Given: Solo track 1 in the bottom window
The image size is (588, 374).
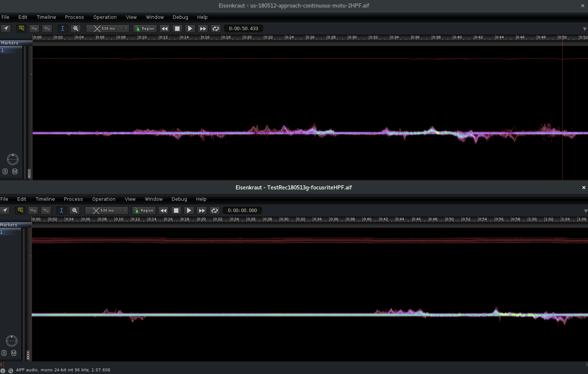Looking at the screenshot, I should [x=4, y=353].
